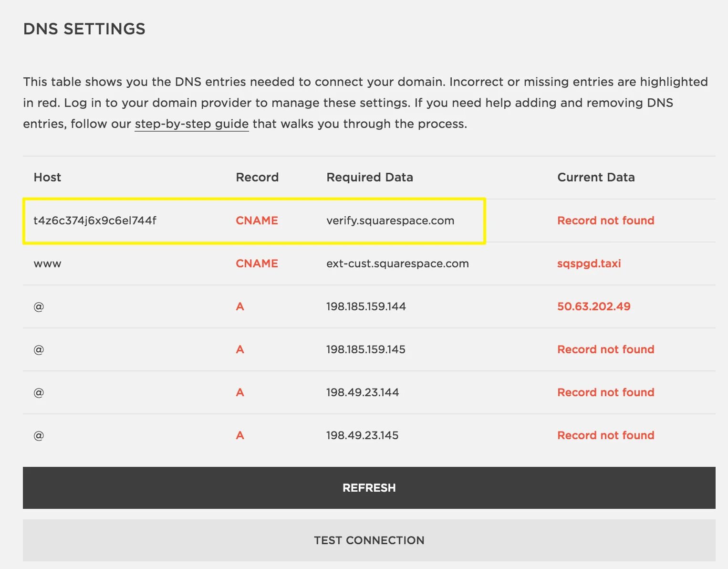Click the DNS SETTINGS heading
Screen dimensions: 728x569
click(84, 29)
